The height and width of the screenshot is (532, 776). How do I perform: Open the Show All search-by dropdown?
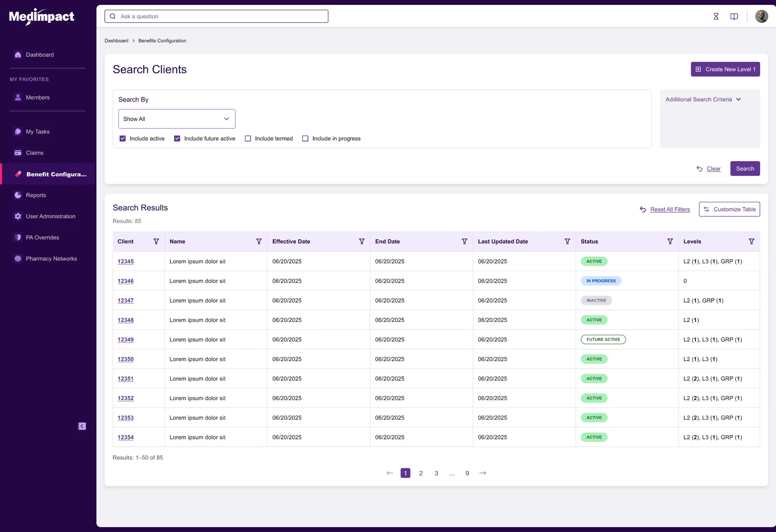point(177,119)
